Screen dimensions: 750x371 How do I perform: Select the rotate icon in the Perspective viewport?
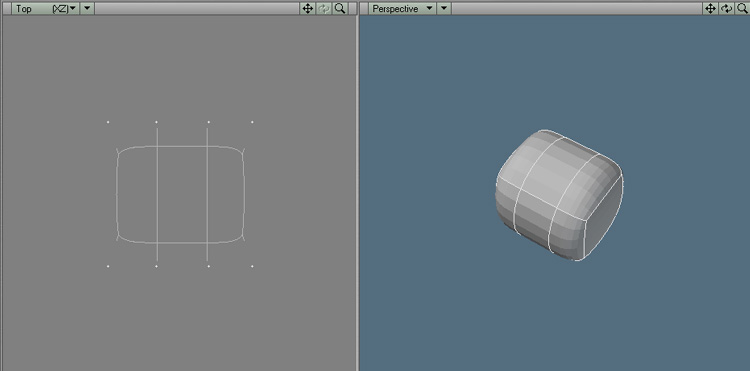pyautogui.click(x=727, y=9)
